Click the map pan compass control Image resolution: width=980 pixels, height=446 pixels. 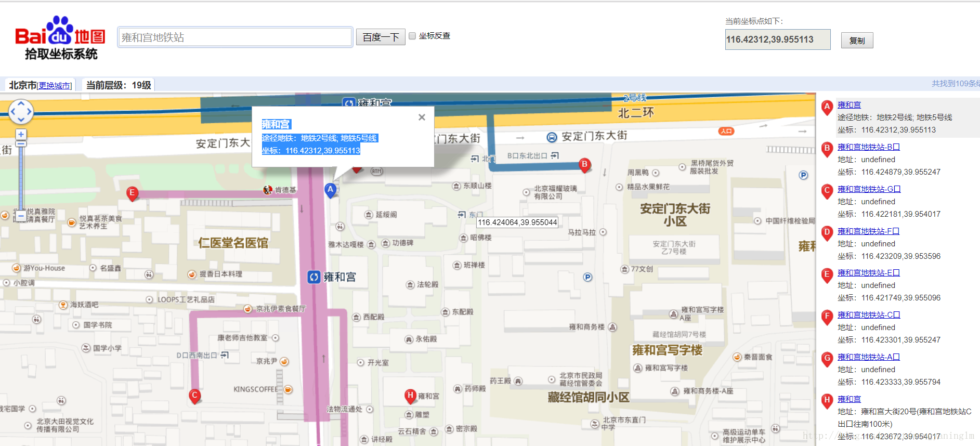[x=21, y=111]
